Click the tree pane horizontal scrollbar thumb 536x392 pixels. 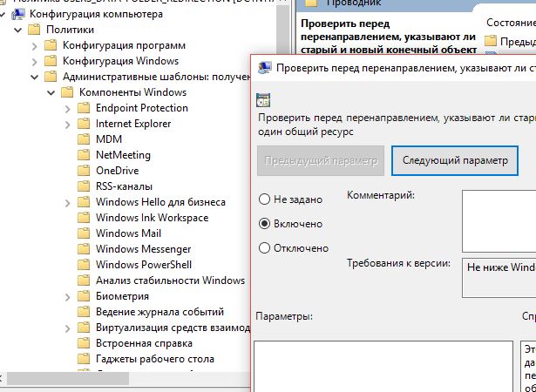[68, 378]
